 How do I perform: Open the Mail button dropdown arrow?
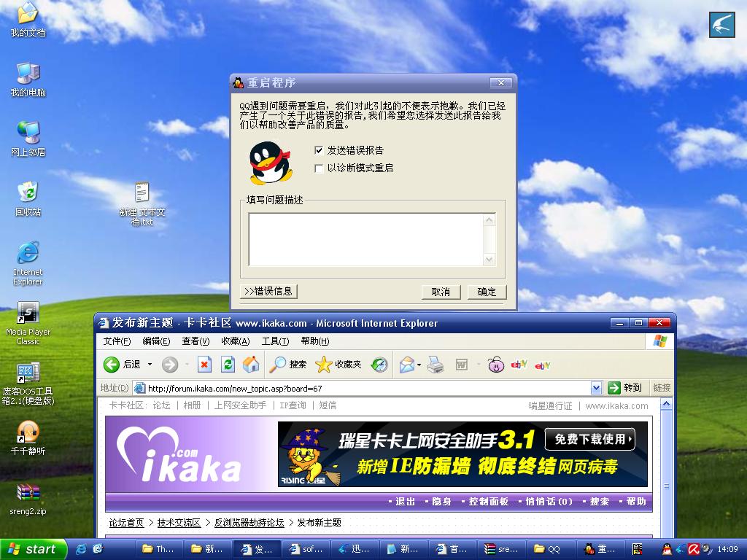click(419, 365)
